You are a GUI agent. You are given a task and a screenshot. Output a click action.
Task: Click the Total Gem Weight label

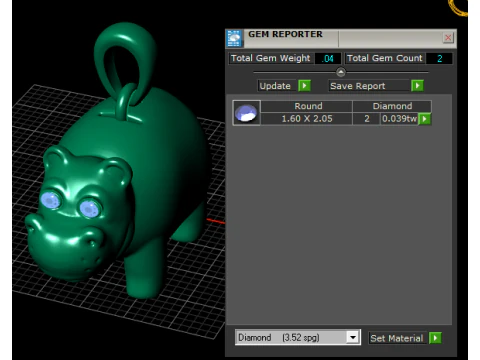pos(271,58)
